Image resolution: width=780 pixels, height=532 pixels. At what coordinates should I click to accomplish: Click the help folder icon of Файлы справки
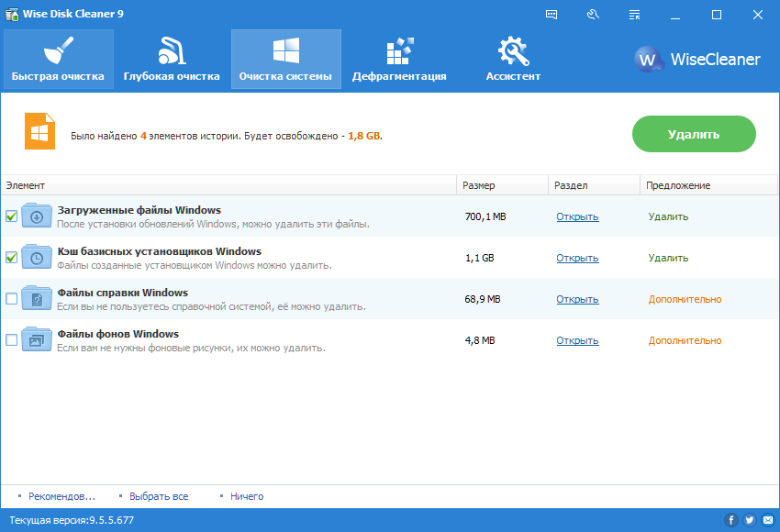pos(37,298)
